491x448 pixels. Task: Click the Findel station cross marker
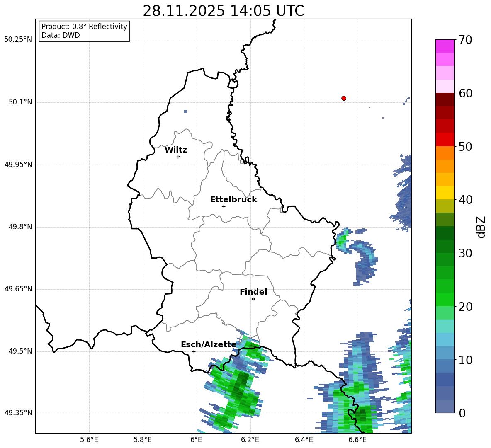(x=253, y=299)
